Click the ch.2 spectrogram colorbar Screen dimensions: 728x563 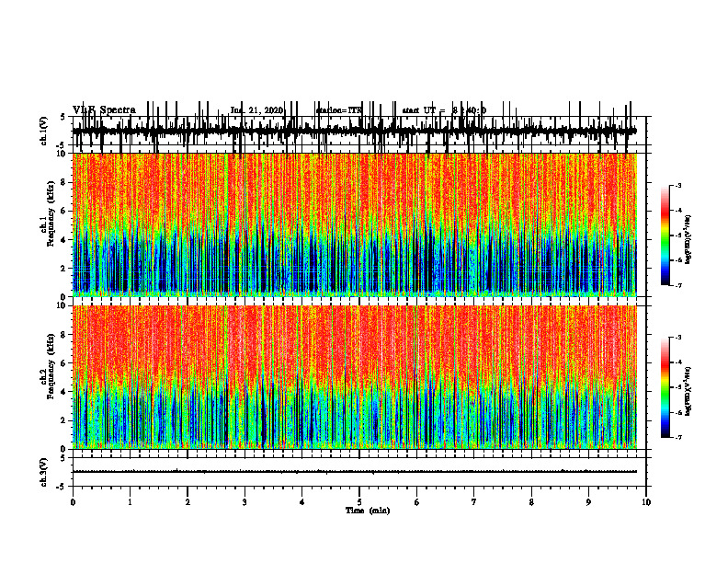665,387
